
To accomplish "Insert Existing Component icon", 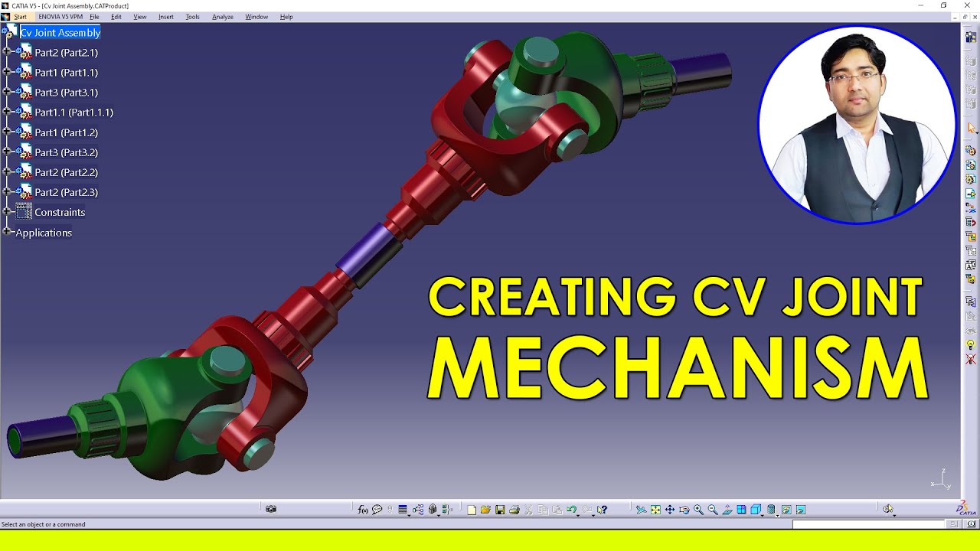I will coord(971,193).
